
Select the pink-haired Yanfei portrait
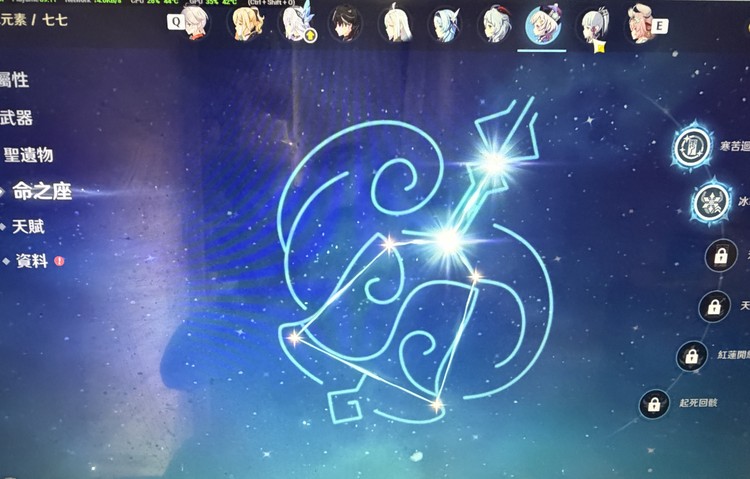(x=640, y=23)
